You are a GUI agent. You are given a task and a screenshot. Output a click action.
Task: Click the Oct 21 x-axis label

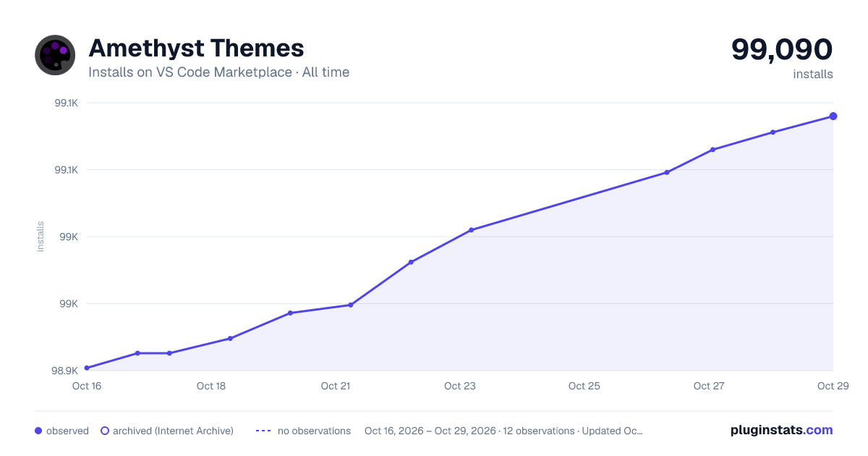click(336, 386)
